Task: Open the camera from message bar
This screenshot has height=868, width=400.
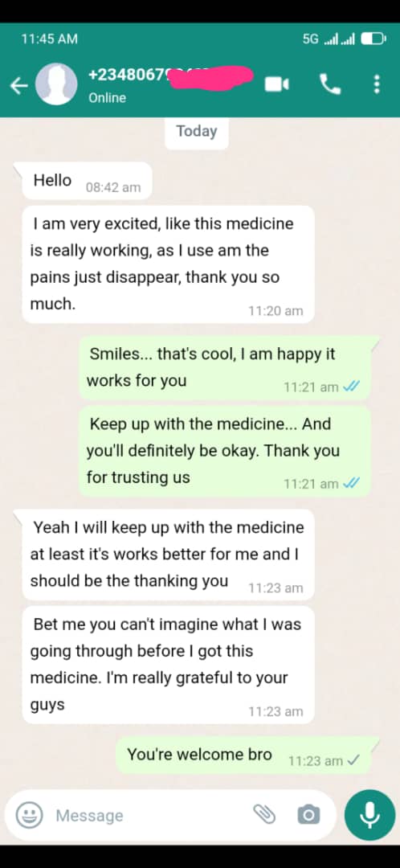Action: point(308,815)
